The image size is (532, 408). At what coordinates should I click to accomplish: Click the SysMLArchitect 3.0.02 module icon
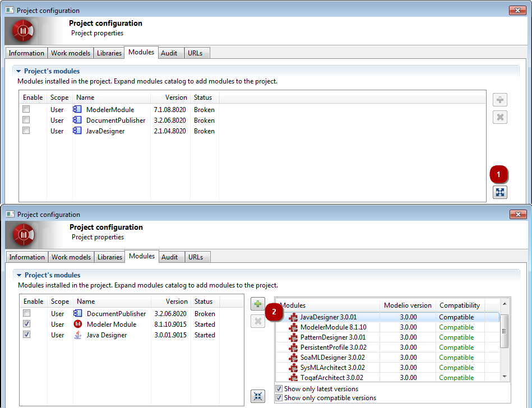pyautogui.click(x=293, y=368)
